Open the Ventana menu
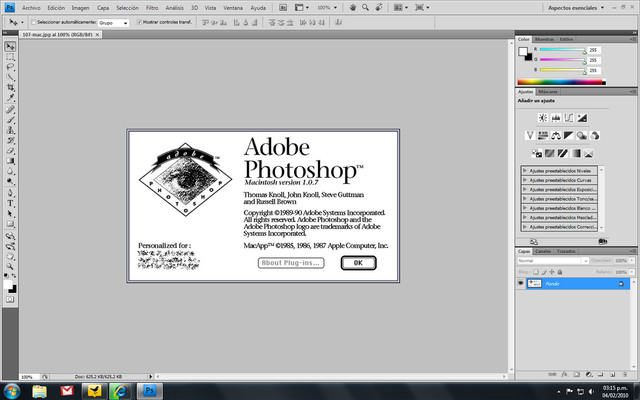Image resolution: width=640 pixels, height=400 pixels. (x=233, y=8)
